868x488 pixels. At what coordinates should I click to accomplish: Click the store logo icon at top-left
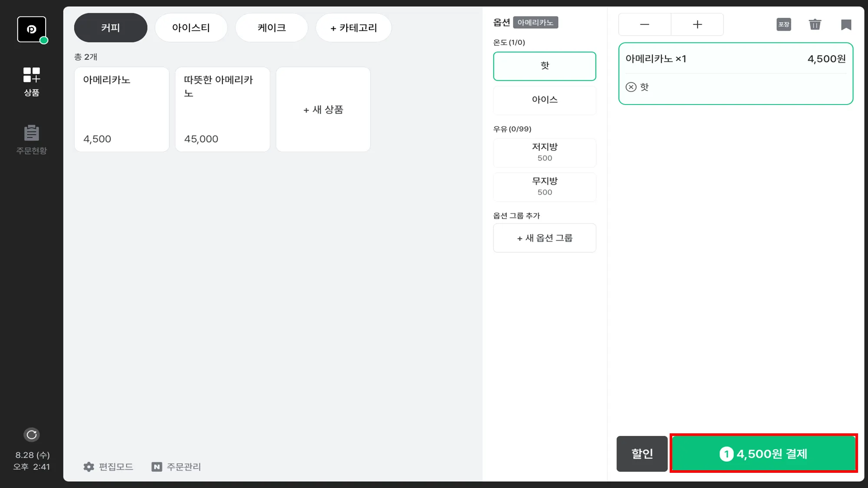click(x=31, y=29)
